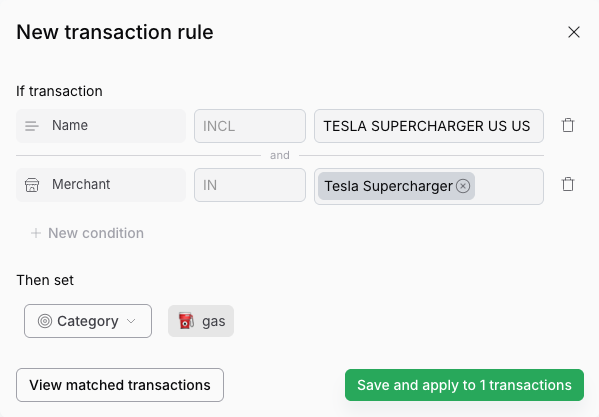Save and apply to 1 transactions
The width and height of the screenshot is (599, 417).
pos(464,385)
